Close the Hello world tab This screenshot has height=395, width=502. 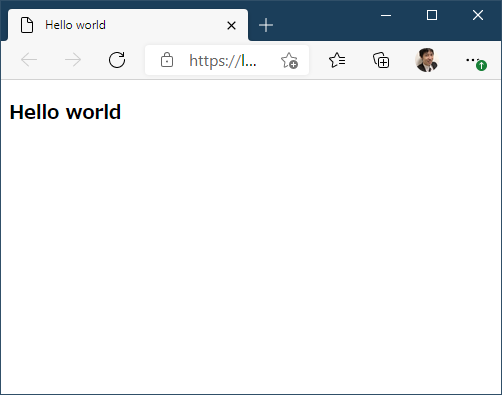pos(231,25)
